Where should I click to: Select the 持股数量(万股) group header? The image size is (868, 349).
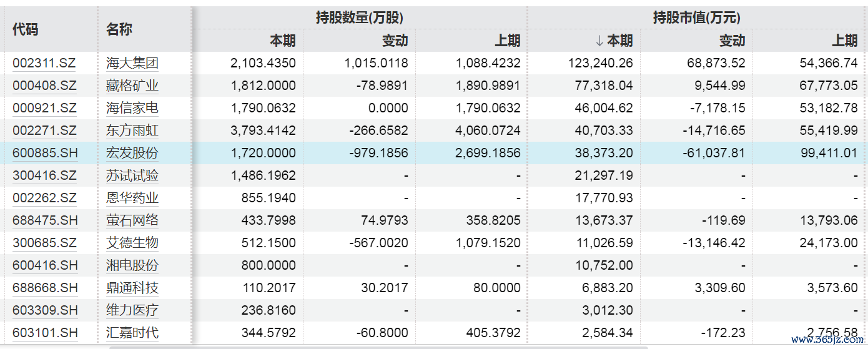[x=360, y=17]
